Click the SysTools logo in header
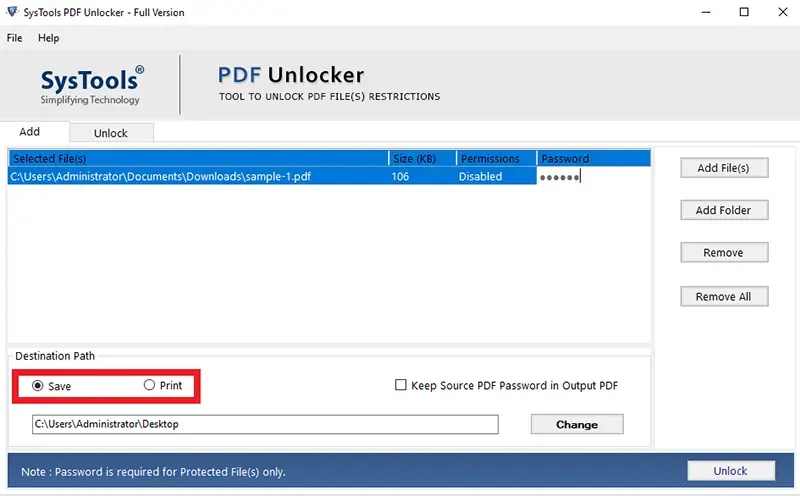The height and width of the screenshot is (496, 800). coord(91,85)
